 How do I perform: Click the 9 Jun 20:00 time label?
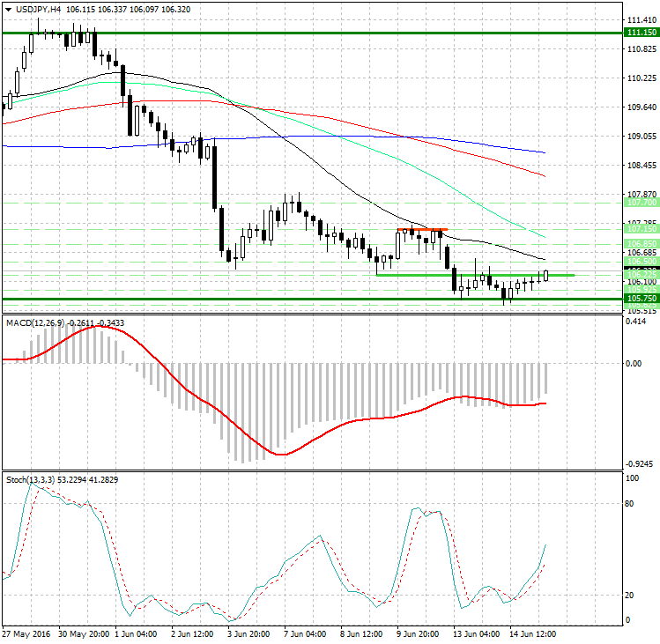click(x=418, y=634)
